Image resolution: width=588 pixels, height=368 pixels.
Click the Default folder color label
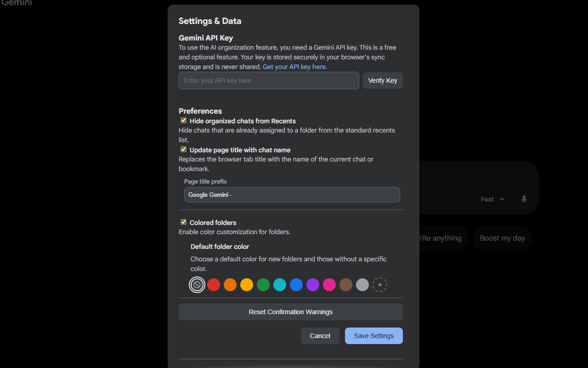coord(220,247)
